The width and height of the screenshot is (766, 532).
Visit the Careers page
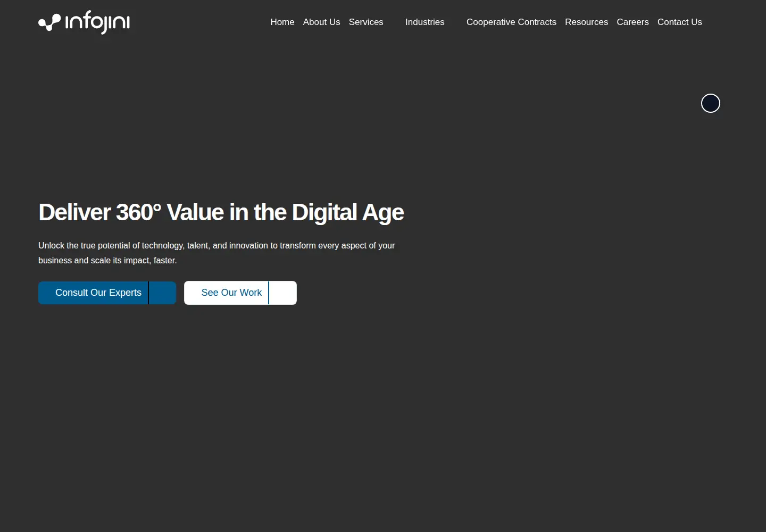coord(632,22)
